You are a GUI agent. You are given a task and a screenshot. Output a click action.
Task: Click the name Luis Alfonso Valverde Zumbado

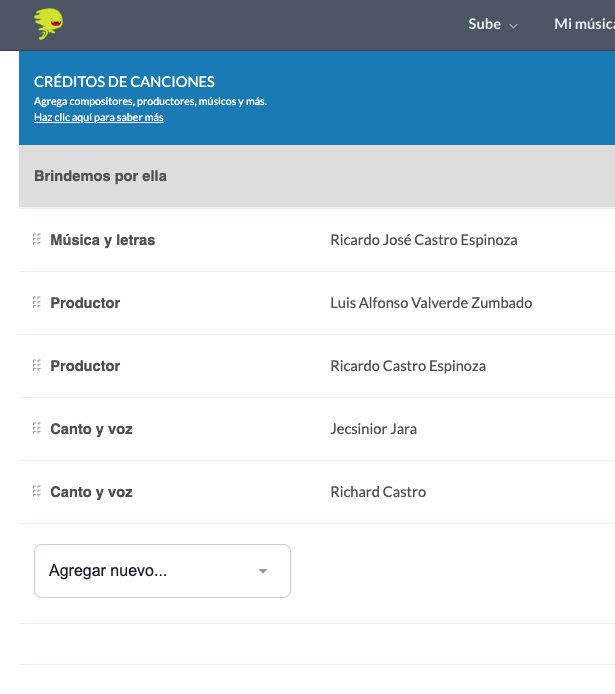[x=431, y=303]
